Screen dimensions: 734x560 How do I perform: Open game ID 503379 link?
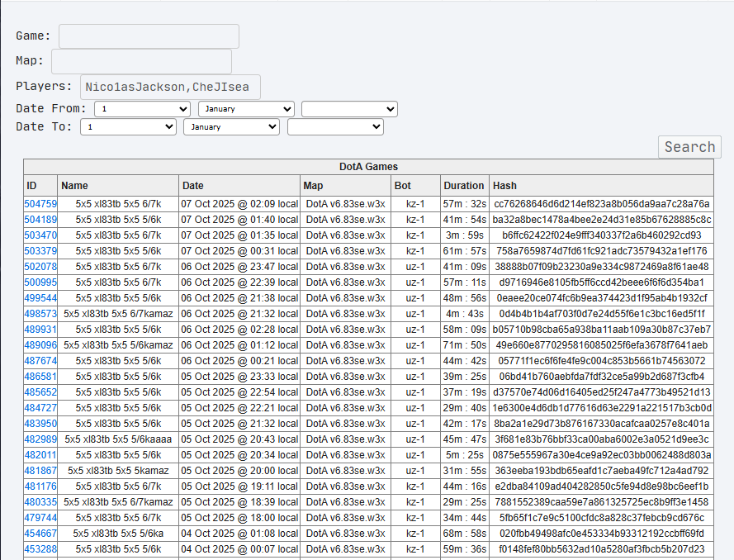tap(40, 251)
